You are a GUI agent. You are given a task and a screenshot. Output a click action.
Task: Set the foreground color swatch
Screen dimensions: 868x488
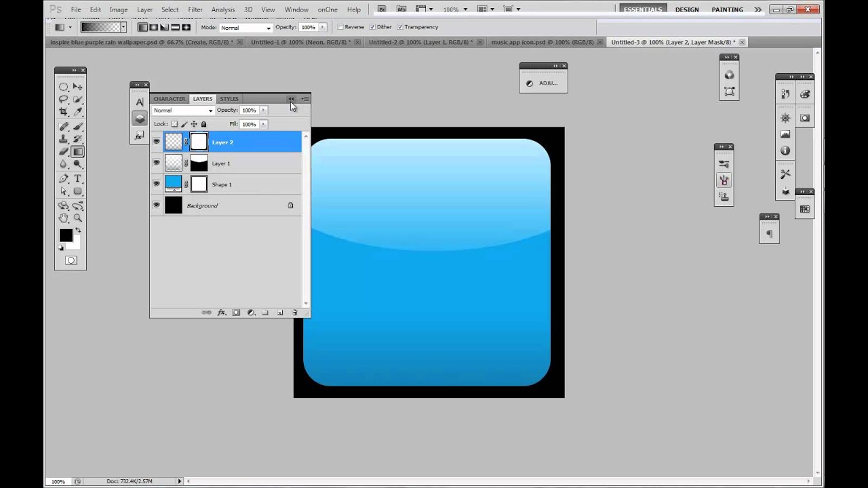click(x=65, y=235)
